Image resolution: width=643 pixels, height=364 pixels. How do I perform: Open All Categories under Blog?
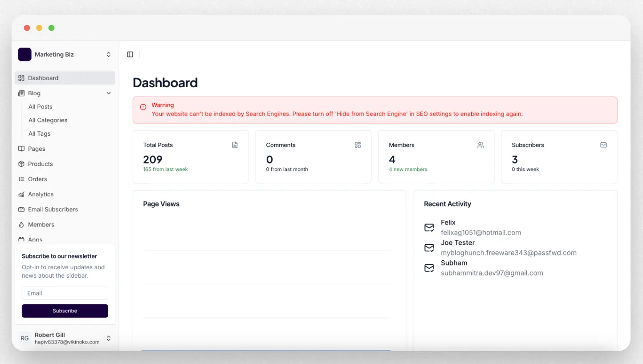point(48,120)
